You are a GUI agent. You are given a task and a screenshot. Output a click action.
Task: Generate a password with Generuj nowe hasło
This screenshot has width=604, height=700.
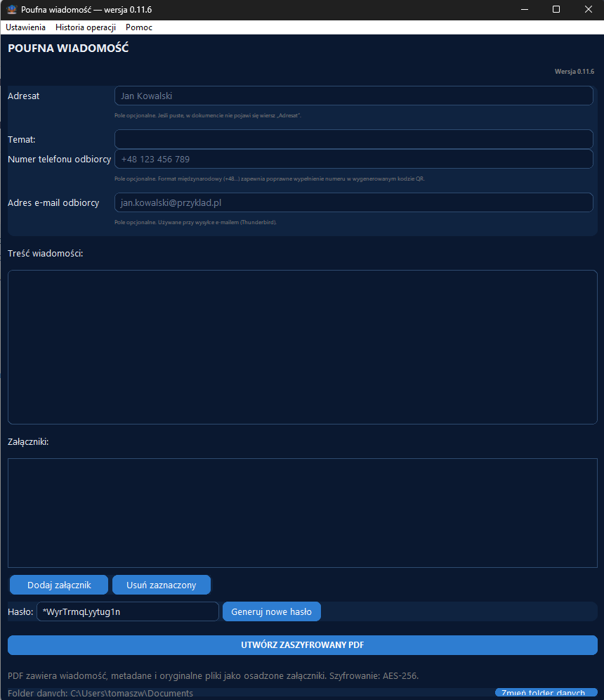[x=272, y=611]
